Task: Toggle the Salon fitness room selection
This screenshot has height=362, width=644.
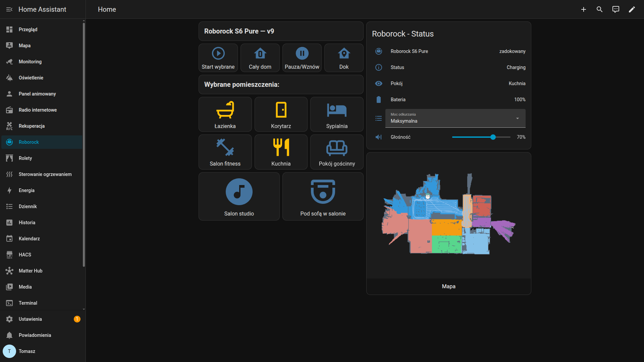Action: click(x=225, y=152)
